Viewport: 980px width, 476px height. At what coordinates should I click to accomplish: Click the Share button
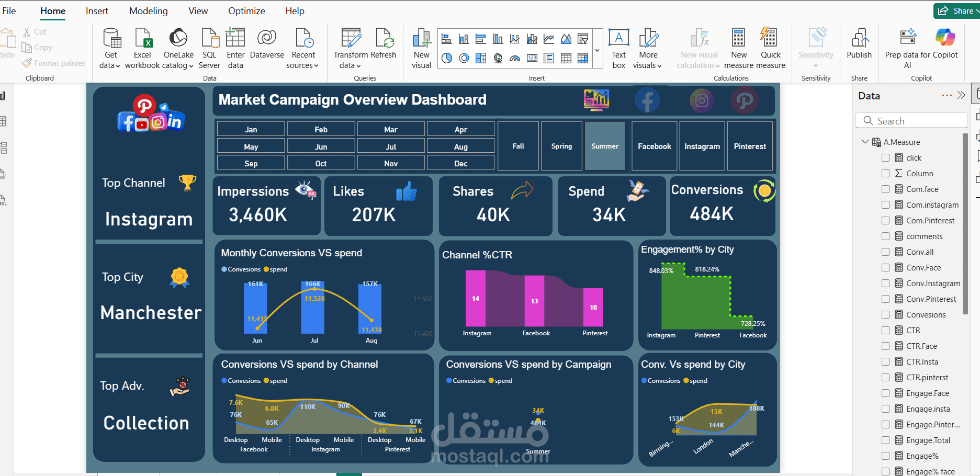tap(956, 11)
